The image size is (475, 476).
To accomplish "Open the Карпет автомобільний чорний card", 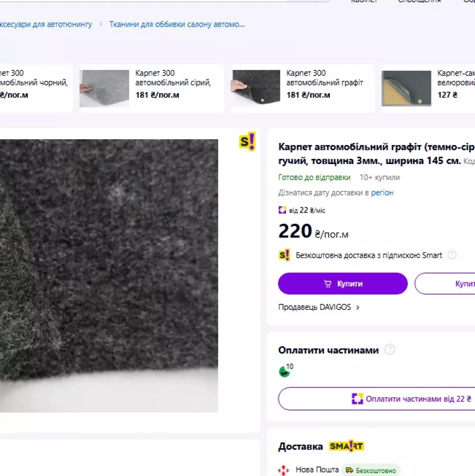I will click(x=36, y=89).
